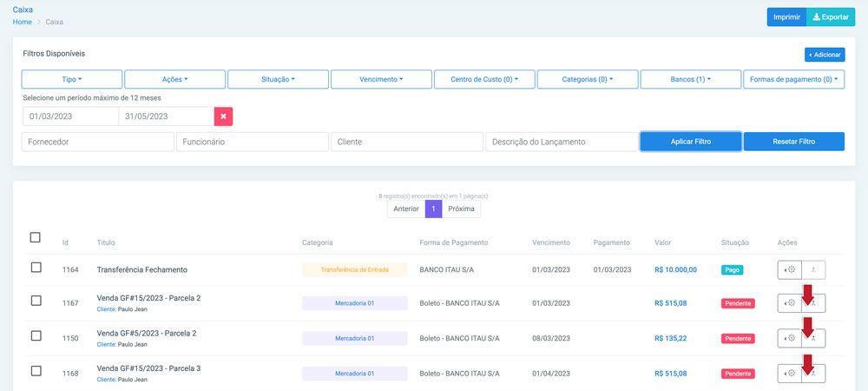
Task: Click the Home breadcrumb link
Action: coord(23,22)
